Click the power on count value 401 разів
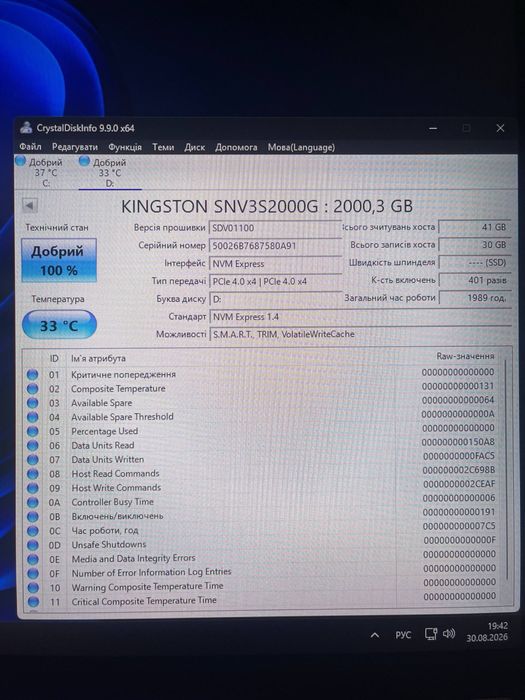Screen dimensions: 525x700 click(474, 280)
